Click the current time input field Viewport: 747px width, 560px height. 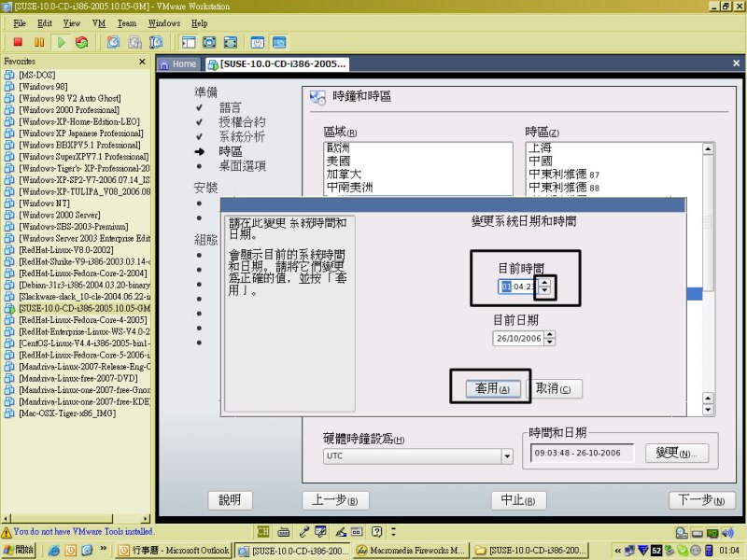518,287
